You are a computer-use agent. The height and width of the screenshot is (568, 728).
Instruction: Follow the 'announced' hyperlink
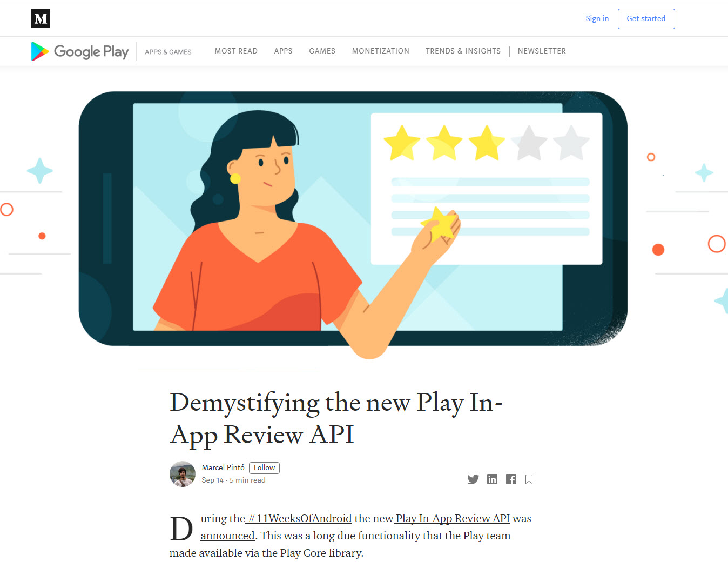click(227, 536)
